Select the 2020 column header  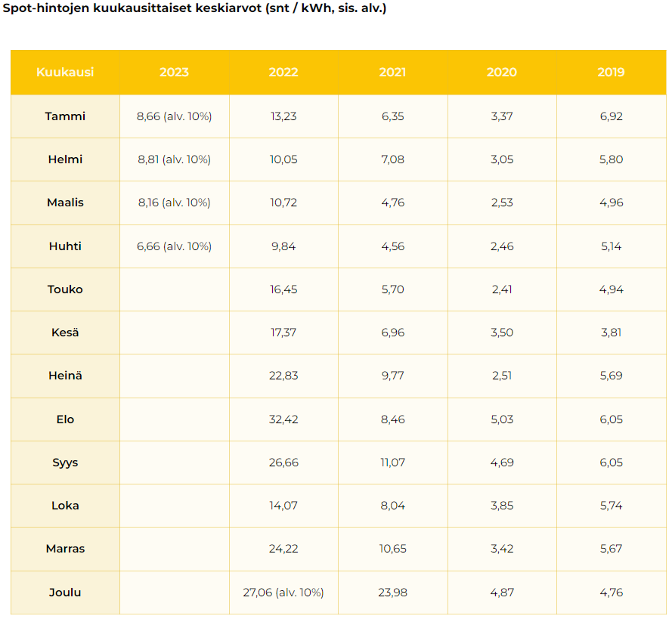click(502, 73)
